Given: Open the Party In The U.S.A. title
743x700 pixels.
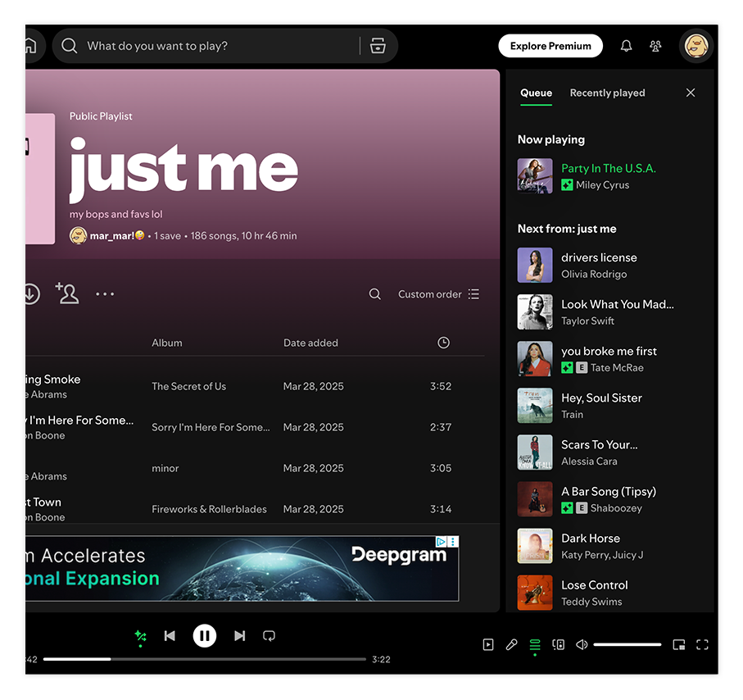Looking at the screenshot, I should [609, 168].
